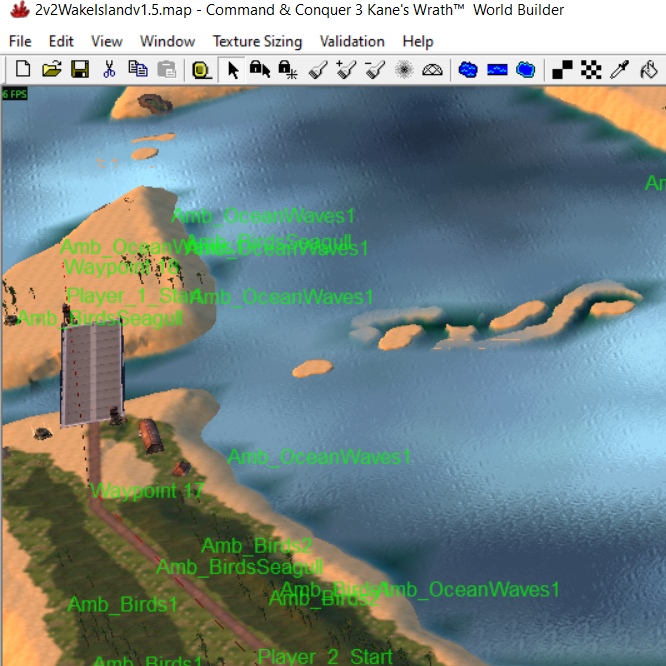Select the Player_1_Start waypoint label

pos(135,296)
